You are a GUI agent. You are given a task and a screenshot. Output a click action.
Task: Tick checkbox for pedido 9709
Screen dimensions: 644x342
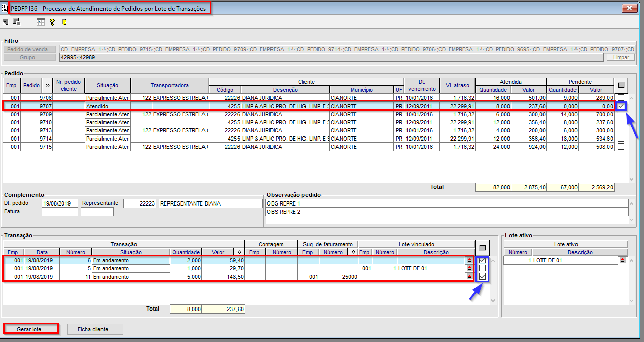[621, 114]
